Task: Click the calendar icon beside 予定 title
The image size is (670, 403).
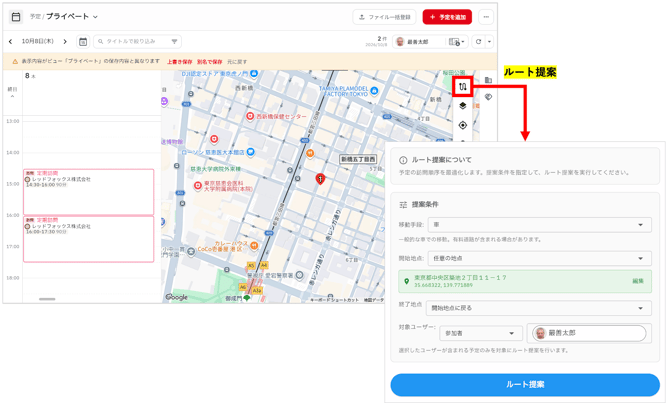Action: coord(16,17)
